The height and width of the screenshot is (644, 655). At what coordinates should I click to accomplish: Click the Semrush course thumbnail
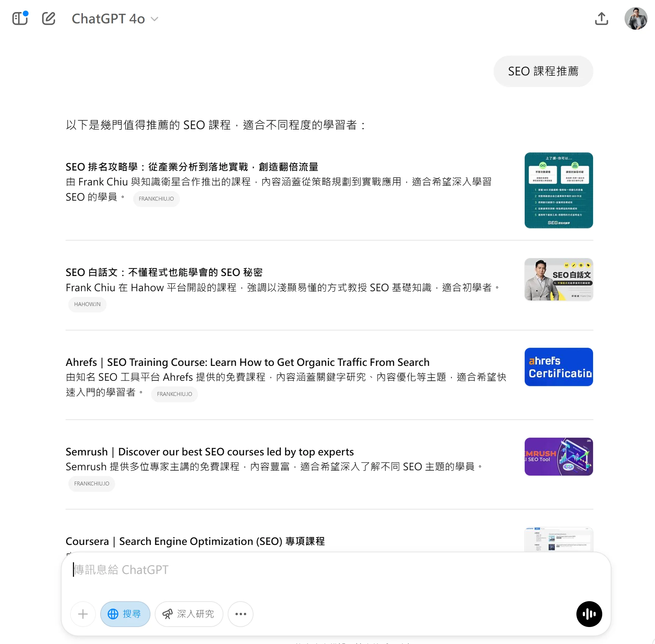point(558,456)
